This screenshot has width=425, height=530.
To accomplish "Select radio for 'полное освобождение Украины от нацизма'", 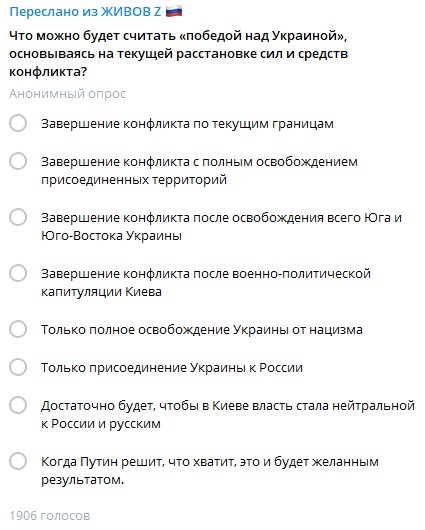I will click(18, 329).
